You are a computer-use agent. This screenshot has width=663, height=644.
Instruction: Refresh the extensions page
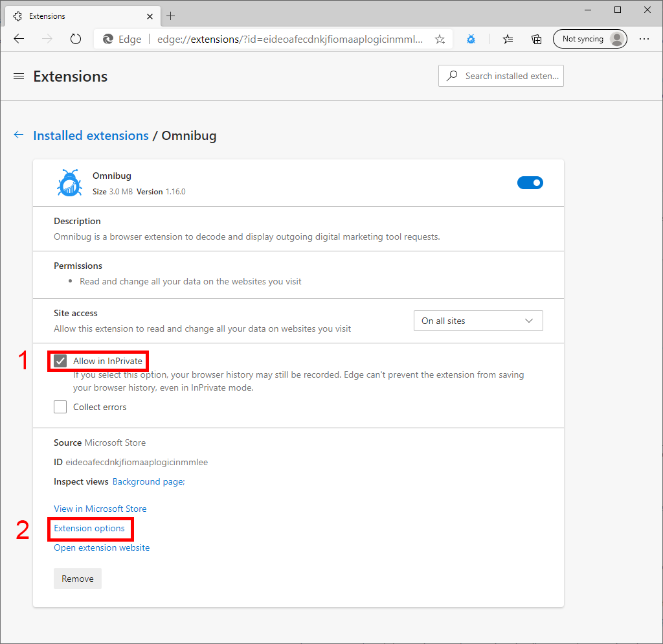[x=75, y=39]
